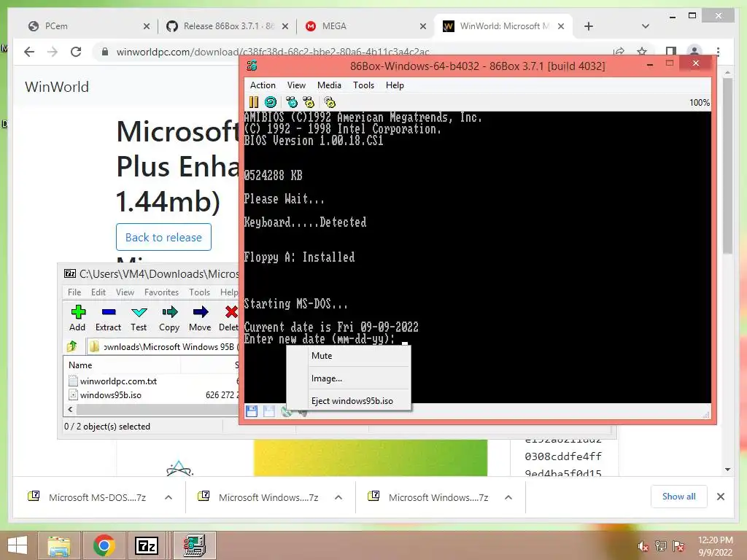This screenshot has height=560, width=747.
Task: Switch to the Release 86Box 3.7.1 tab
Action: click(228, 26)
